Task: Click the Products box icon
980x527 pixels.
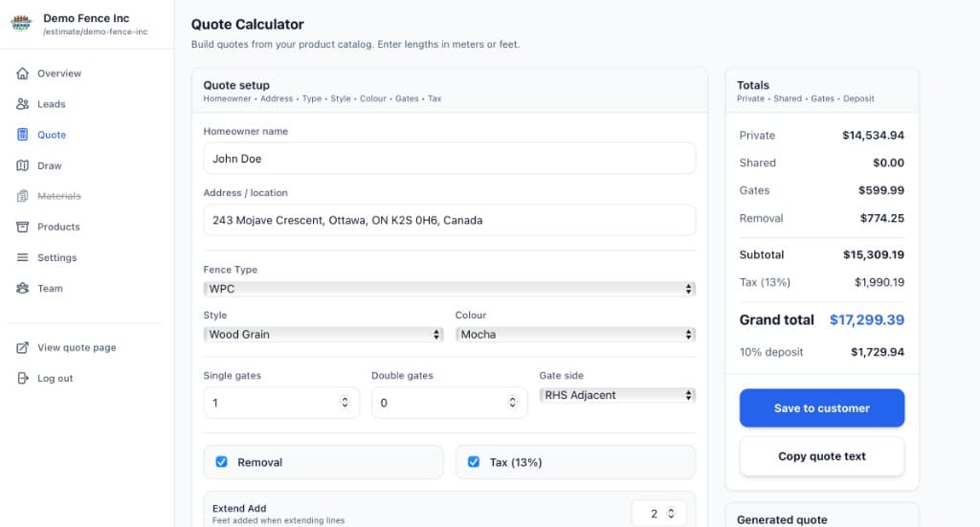Action: (23, 227)
